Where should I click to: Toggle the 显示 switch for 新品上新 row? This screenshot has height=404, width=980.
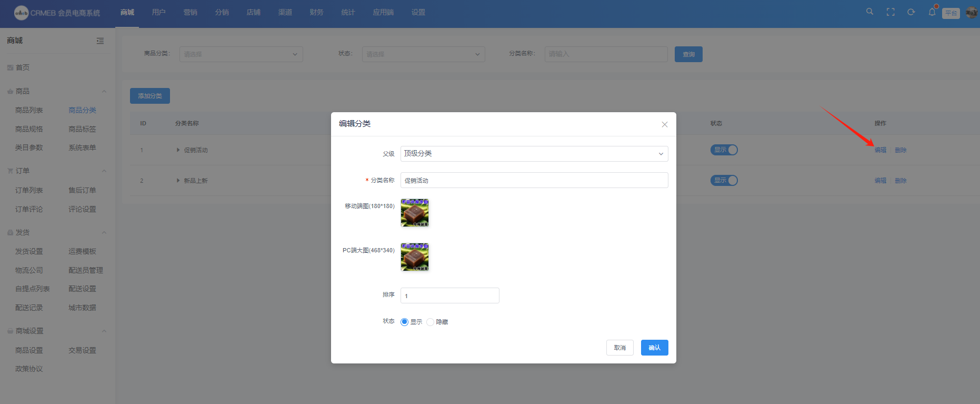point(724,181)
